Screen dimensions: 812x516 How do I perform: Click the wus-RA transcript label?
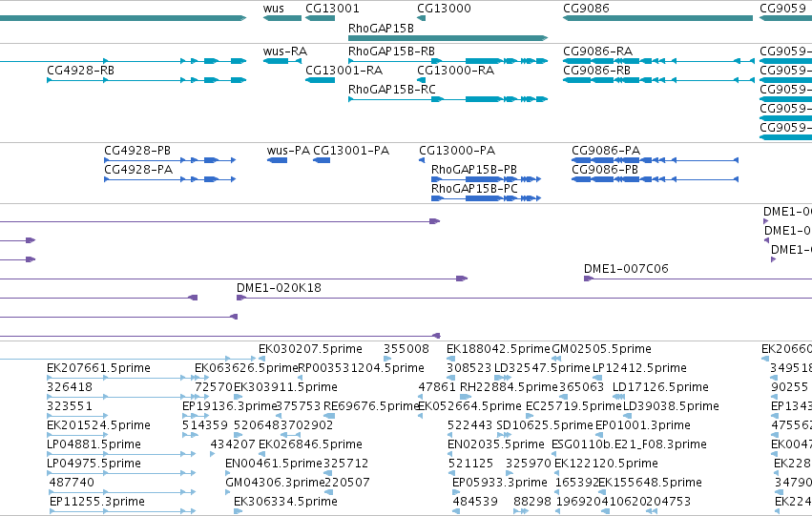(x=285, y=52)
